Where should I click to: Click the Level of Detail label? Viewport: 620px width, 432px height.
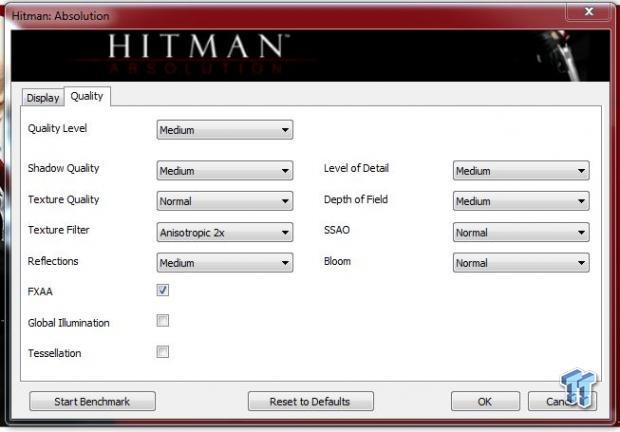(356, 168)
